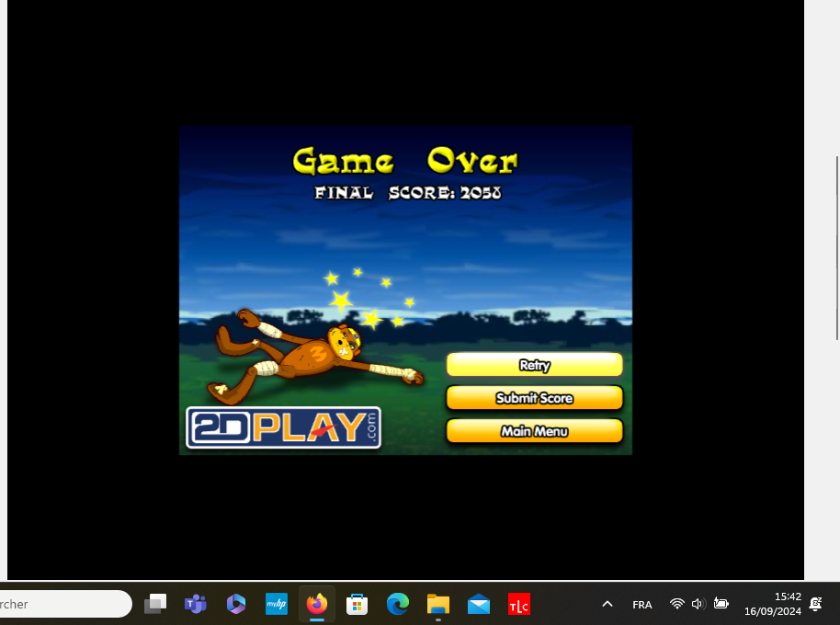840x625 pixels.
Task: Open the Wi-Fi network settings
Action: tap(677, 604)
